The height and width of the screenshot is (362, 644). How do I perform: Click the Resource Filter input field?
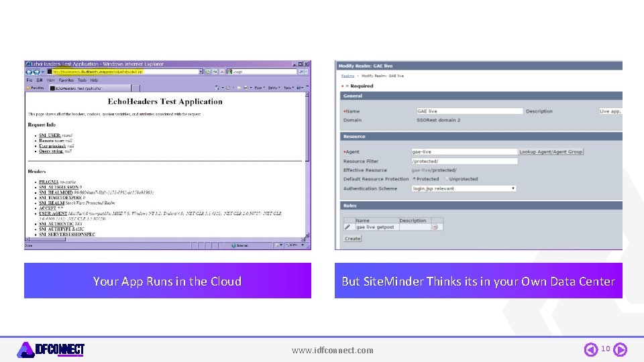[464, 162]
